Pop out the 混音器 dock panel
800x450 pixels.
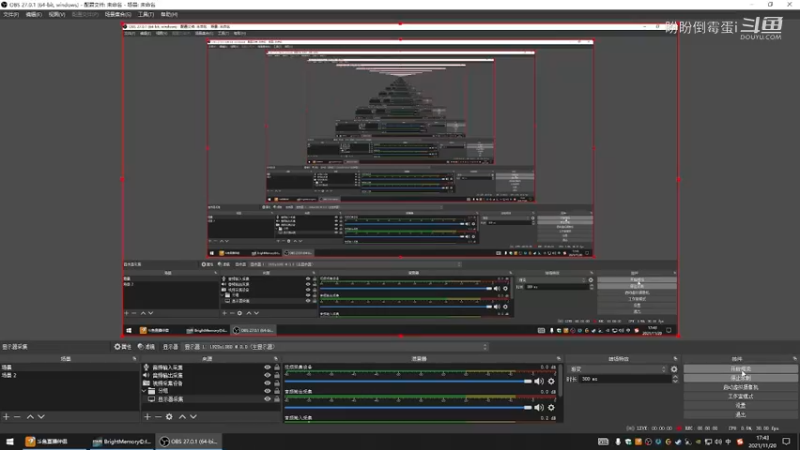[x=559, y=359]
